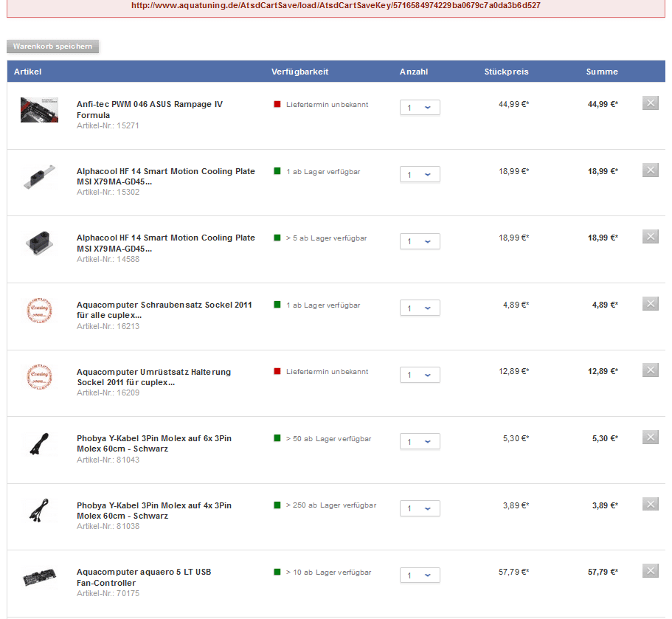The height and width of the screenshot is (619, 672).
Task: Click green stock indicator for aquaero 5 LT
Action: [x=277, y=572]
